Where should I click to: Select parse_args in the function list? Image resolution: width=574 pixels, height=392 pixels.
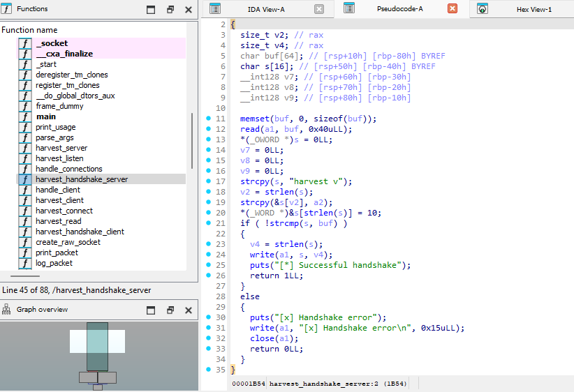pyautogui.click(x=54, y=137)
